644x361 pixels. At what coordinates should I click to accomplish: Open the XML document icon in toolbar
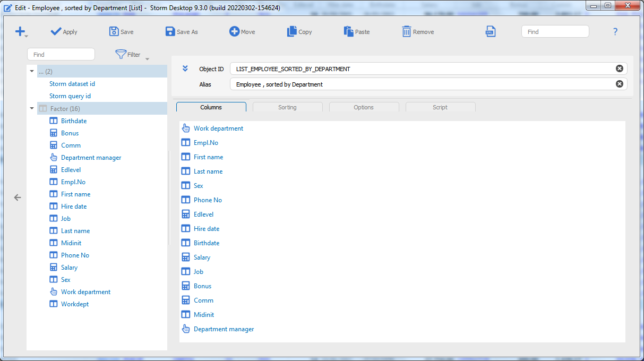pos(490,32)
